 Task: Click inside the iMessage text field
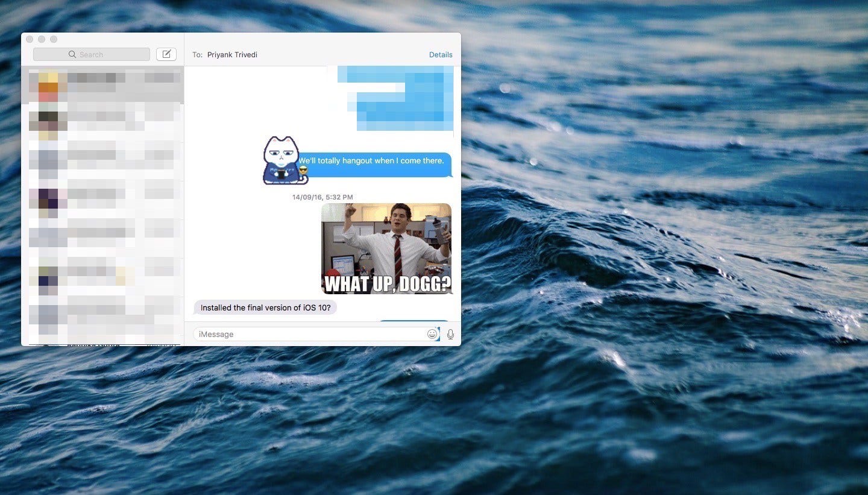(301, 333)
